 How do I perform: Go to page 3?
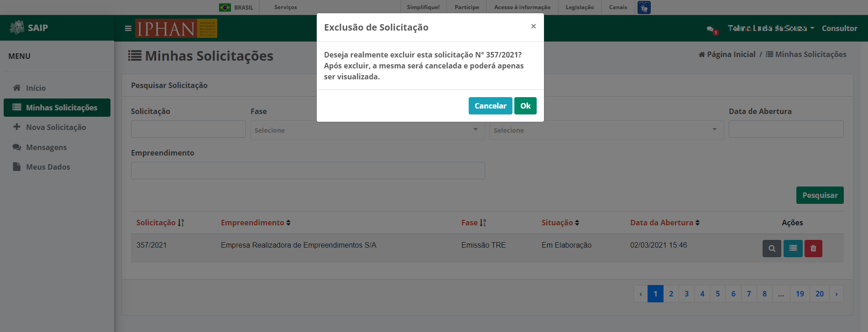point(686,294)
